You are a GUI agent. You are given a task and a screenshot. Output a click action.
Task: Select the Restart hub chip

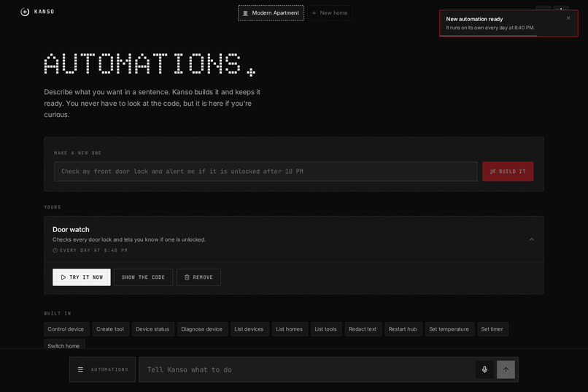(x=403, y=329)
